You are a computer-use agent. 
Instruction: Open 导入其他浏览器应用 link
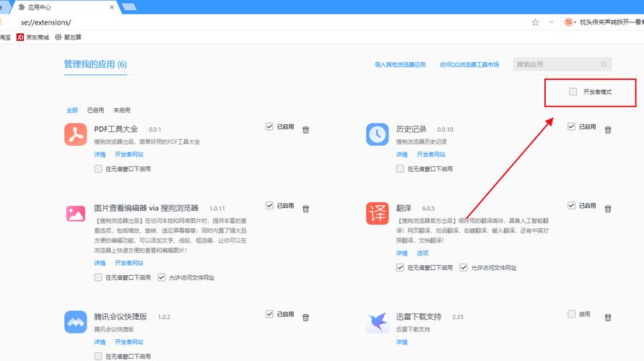[400, 65]
